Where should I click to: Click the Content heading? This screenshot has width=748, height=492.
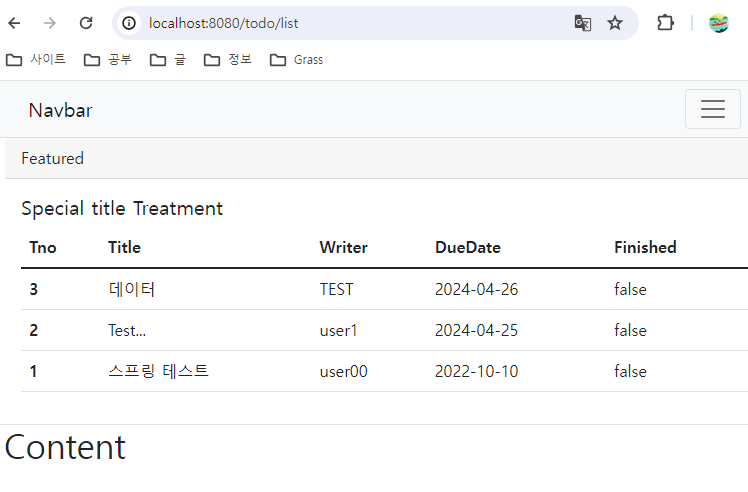point(65,447)
